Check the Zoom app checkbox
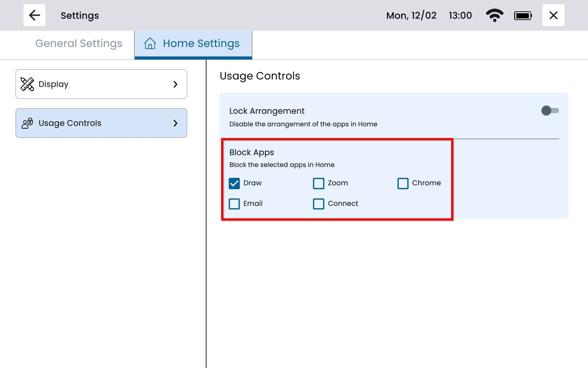This screenshot has height=368, width=588. point(318,183)
